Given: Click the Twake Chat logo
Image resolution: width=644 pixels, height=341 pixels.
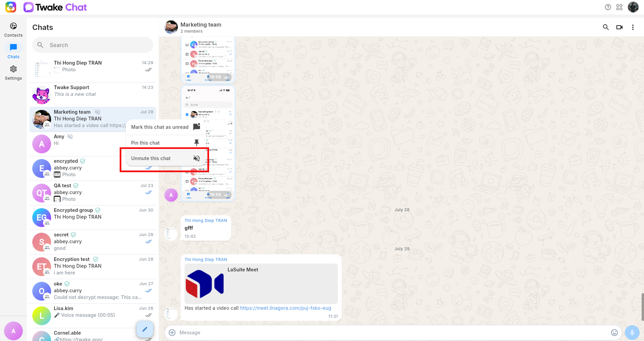Looking at the screenshot, I should (x=55, y=7).
